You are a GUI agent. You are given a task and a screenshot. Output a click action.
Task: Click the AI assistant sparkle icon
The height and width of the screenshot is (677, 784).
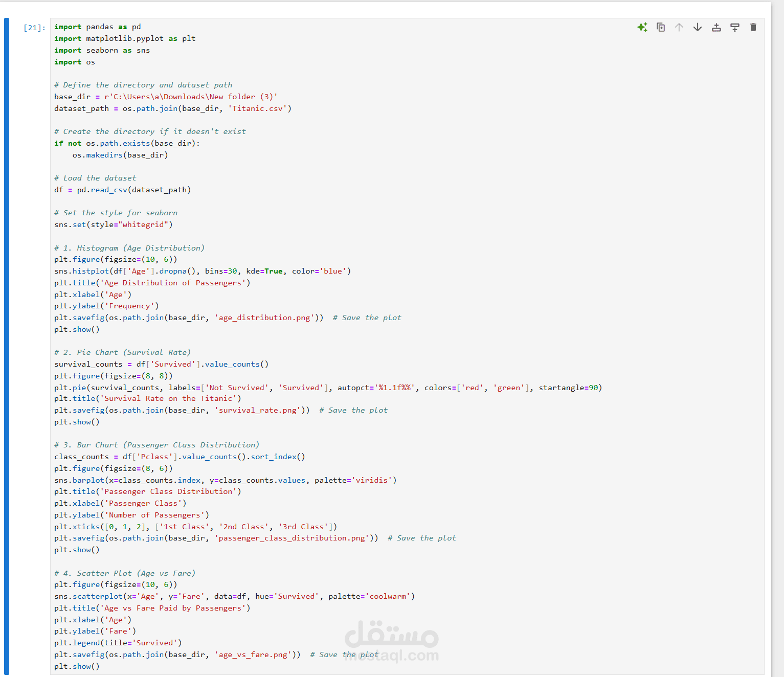click(642, 27)
